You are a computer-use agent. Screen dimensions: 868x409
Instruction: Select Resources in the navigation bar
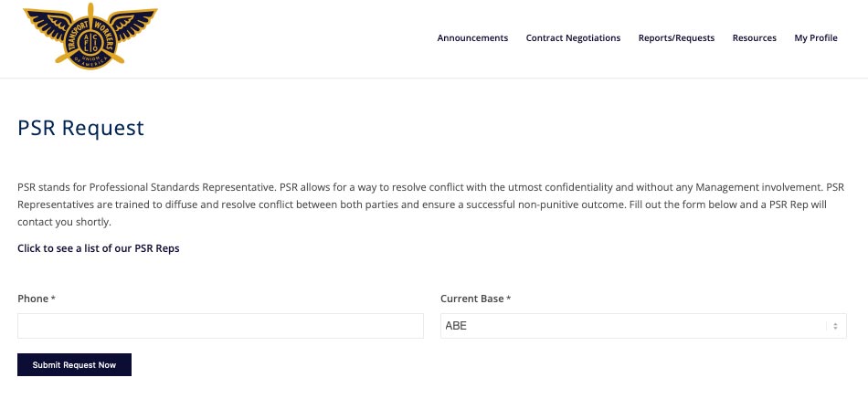click(x=754, y=38)
